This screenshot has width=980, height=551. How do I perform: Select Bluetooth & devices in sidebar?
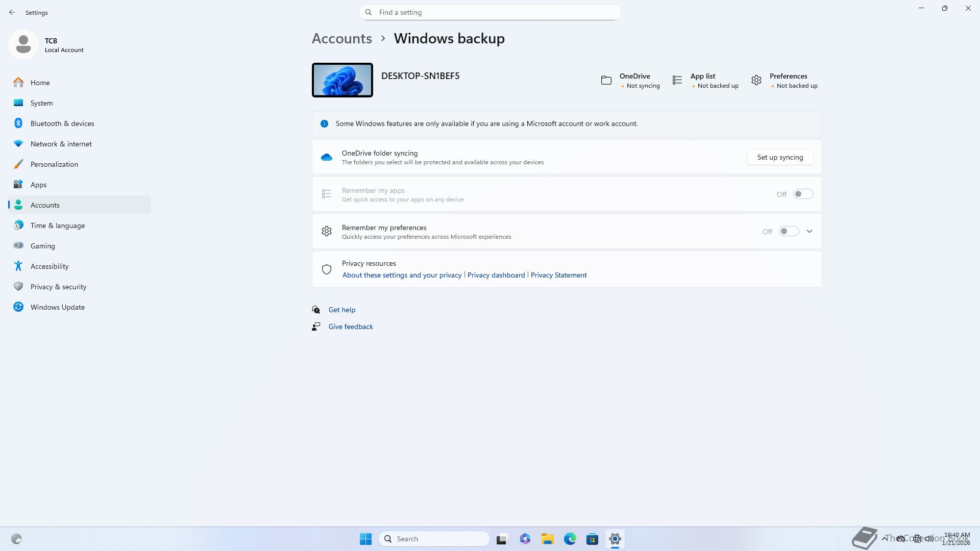click(x=62, y=123)
